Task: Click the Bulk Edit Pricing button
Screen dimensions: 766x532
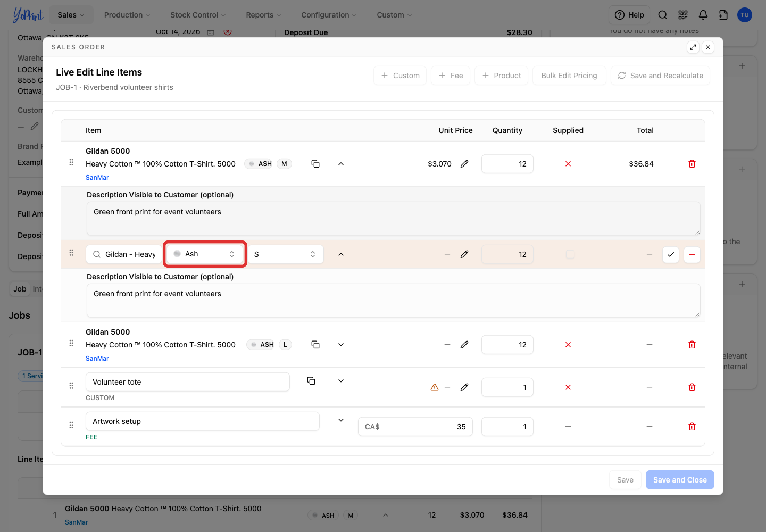Action: pos(569,76)
